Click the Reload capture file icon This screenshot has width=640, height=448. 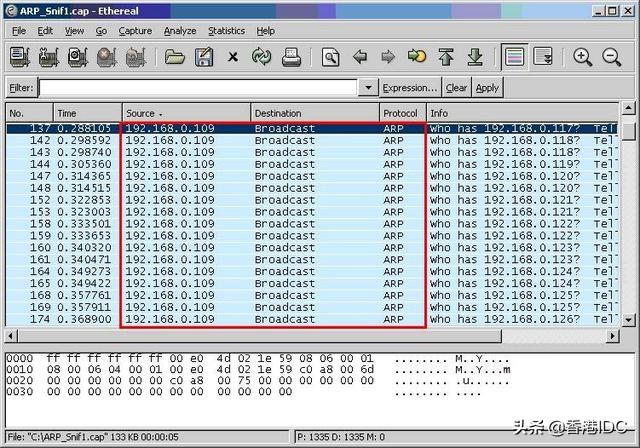point(262,57)
